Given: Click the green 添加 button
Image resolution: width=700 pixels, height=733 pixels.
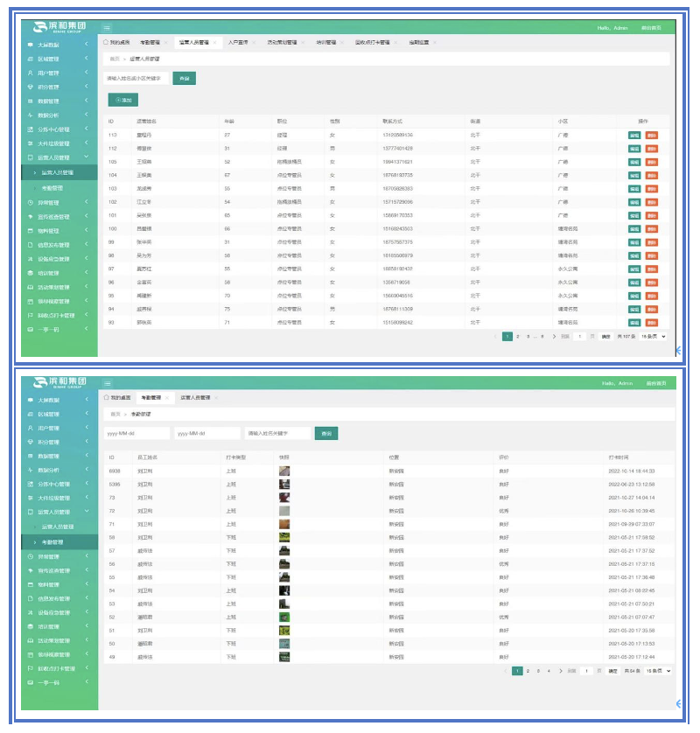Looking at the screenshot, I should click(122, 101).
